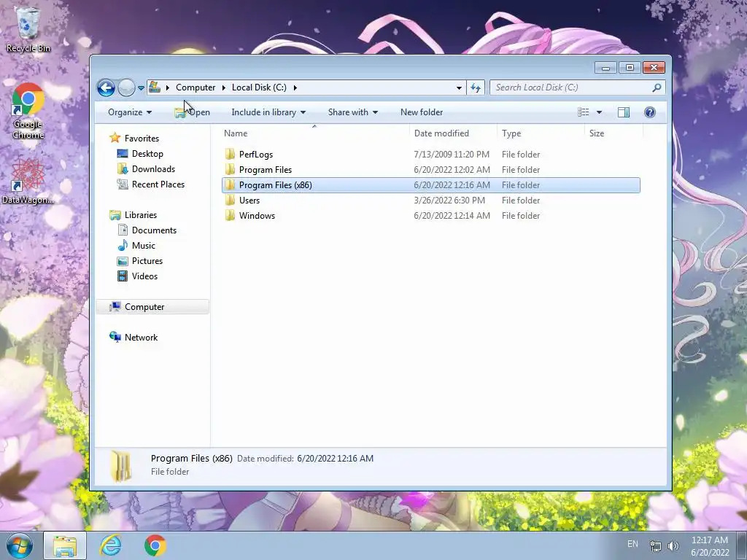This screenshot has width=747, height=560.
Task: Sort by the Name column header
Action: 314,133
